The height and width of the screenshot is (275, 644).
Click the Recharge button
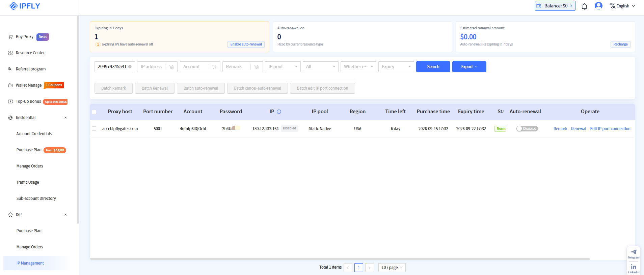tap(620, 44)
